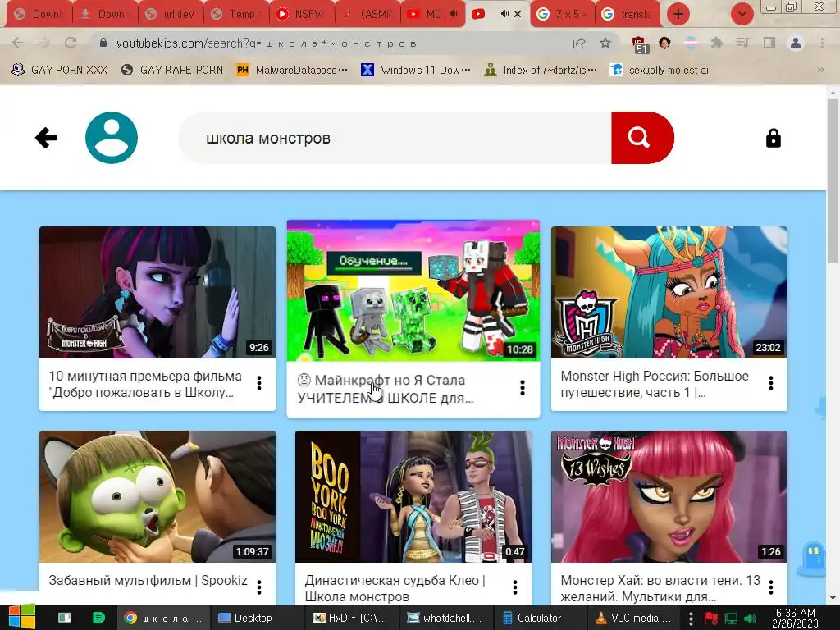Switch to the 7 x 5 Google tab
Screen dimensions: 840x630
[563, 14]
